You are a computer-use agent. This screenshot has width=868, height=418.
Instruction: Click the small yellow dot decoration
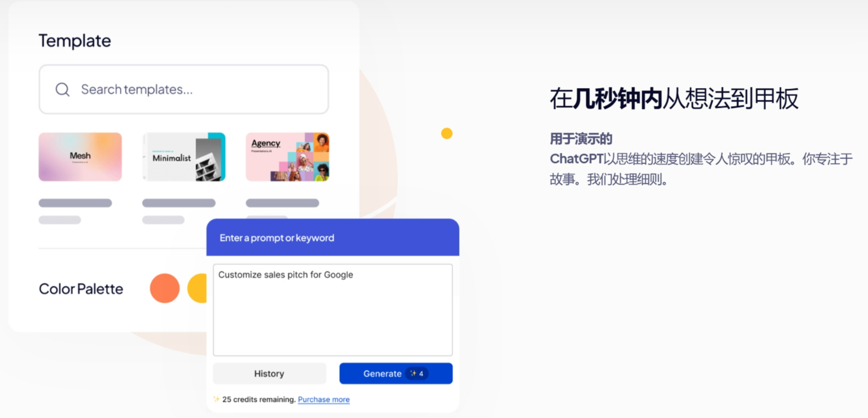[446, 133]
